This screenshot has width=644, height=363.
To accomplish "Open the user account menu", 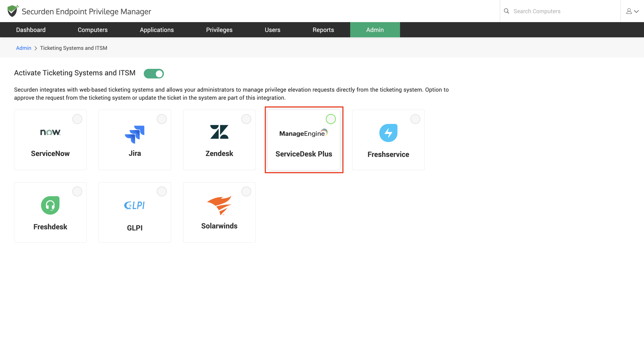I will (632, 11).
